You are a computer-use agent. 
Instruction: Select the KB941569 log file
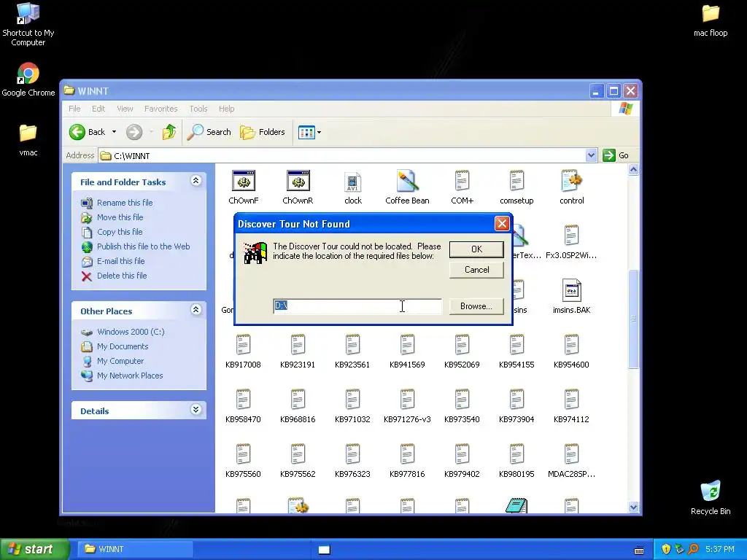coord(407,345)
